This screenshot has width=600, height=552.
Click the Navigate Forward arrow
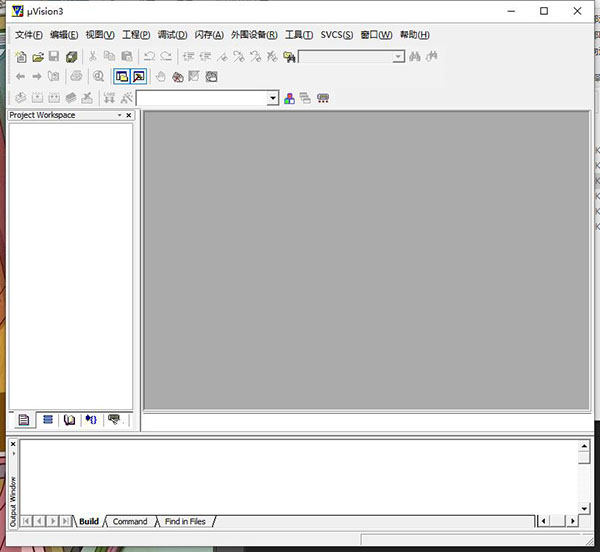click(37, 77)
